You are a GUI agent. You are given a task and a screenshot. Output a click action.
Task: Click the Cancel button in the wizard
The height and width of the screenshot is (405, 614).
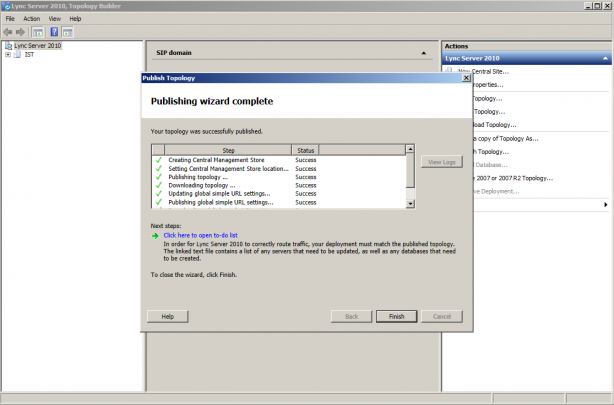pyautogui.click(x=442, y=316)
